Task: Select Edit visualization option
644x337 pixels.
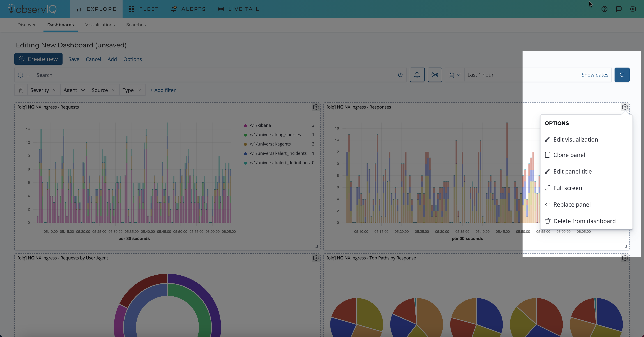Action: tap(586, 140)
